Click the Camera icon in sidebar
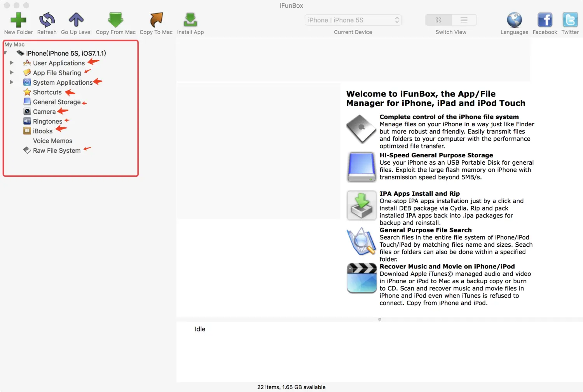583x392 pixels. point(27,111)
